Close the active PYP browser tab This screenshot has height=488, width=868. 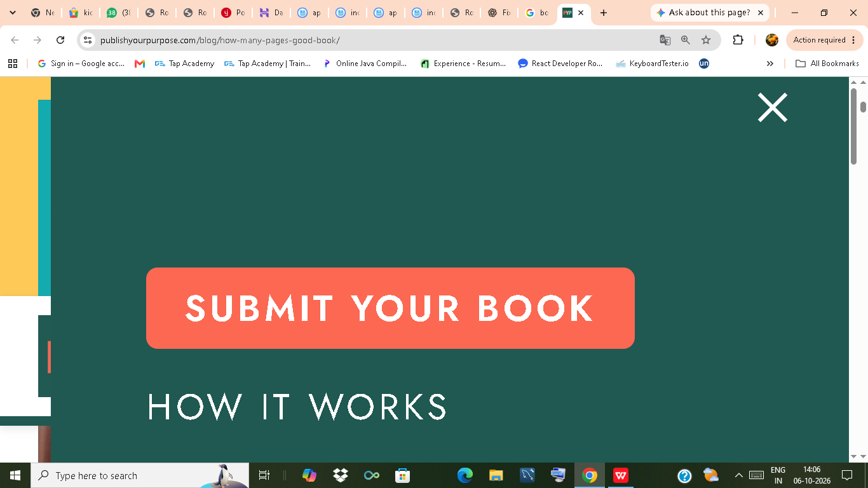[x=581, y=13]
